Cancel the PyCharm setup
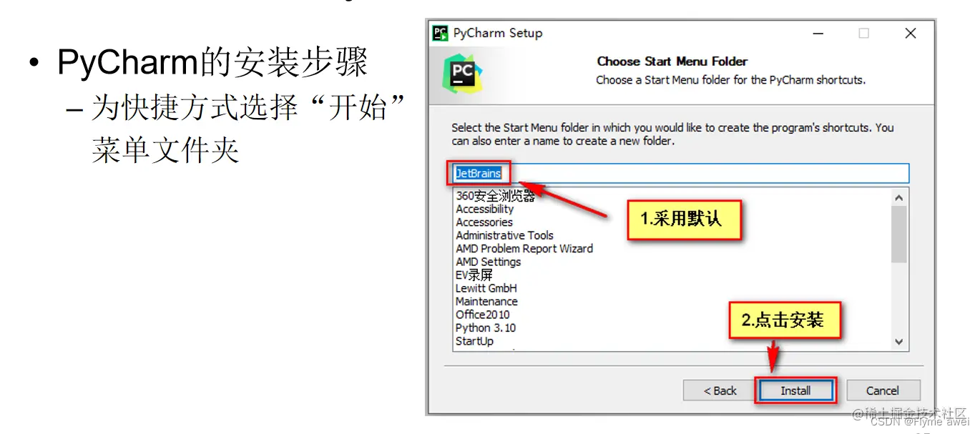 click(883, 390)
